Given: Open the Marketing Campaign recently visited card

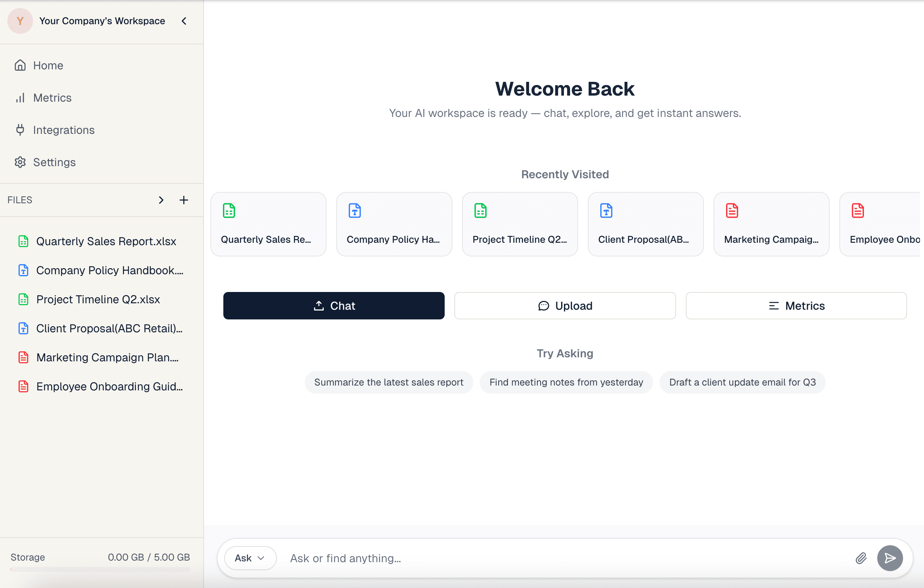Looking at the screenshot, I should (x=771, y=224).
